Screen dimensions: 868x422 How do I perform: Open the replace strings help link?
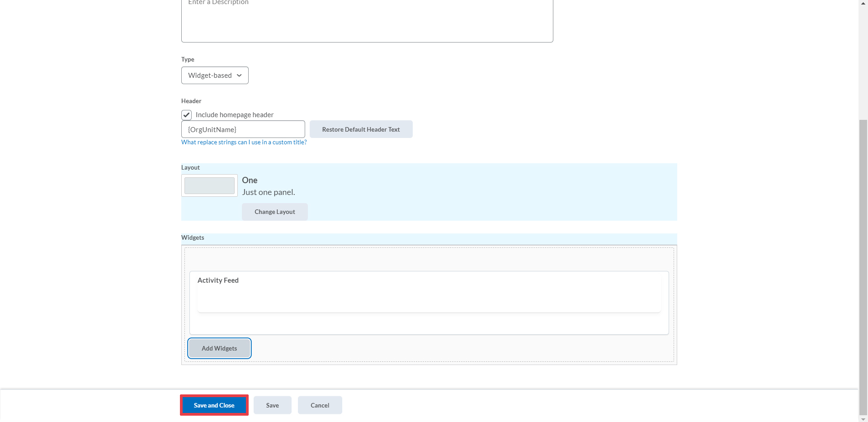[244, 142]
